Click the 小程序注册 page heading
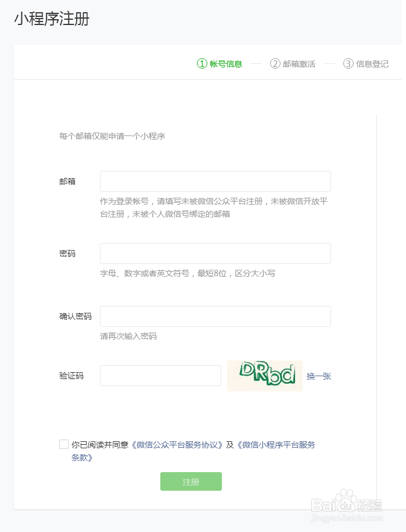The image size is (406, 532). coord(52,19)
